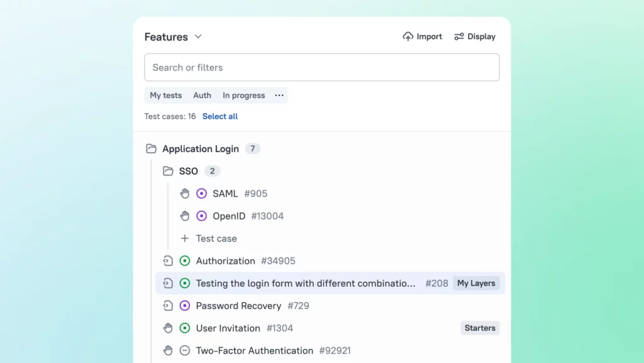
Task: Open the Display settings
Action: [475, 36]
